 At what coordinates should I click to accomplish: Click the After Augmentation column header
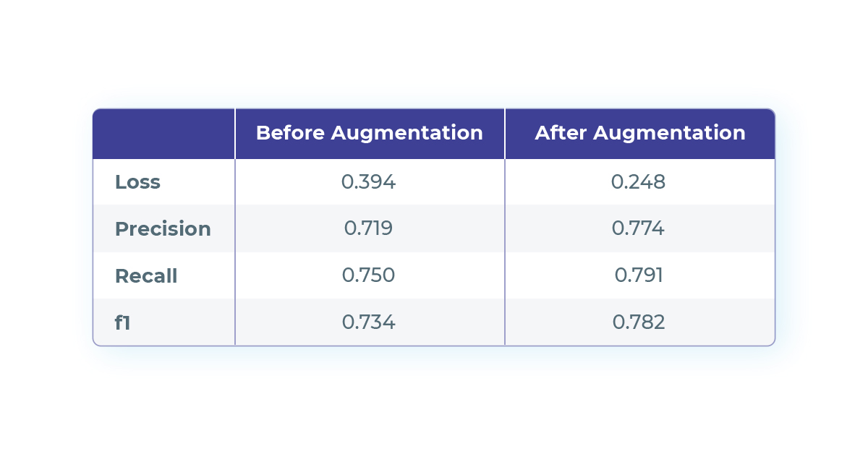pos(640,133)
